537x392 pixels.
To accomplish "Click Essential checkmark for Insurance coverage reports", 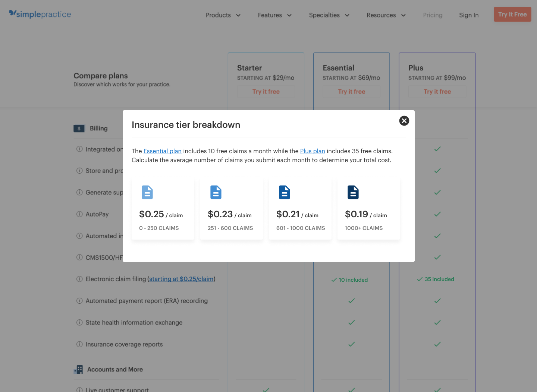I will point(352,344).
